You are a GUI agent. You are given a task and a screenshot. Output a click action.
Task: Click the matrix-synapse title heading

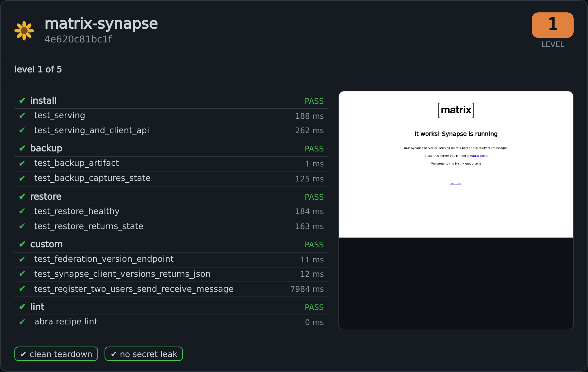[101, 24]
